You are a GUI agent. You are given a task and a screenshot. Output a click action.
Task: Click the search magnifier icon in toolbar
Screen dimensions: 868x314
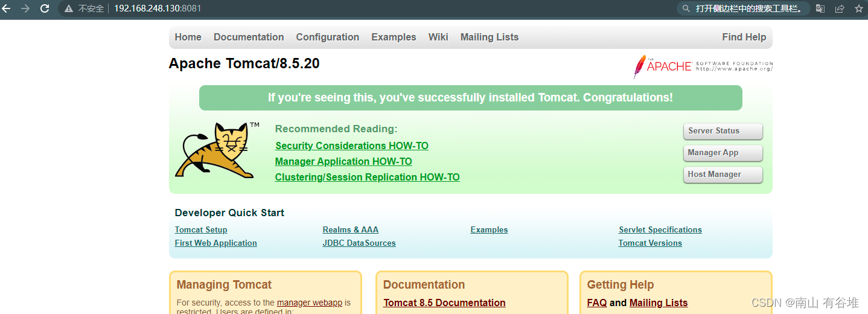tap(686, 8)
